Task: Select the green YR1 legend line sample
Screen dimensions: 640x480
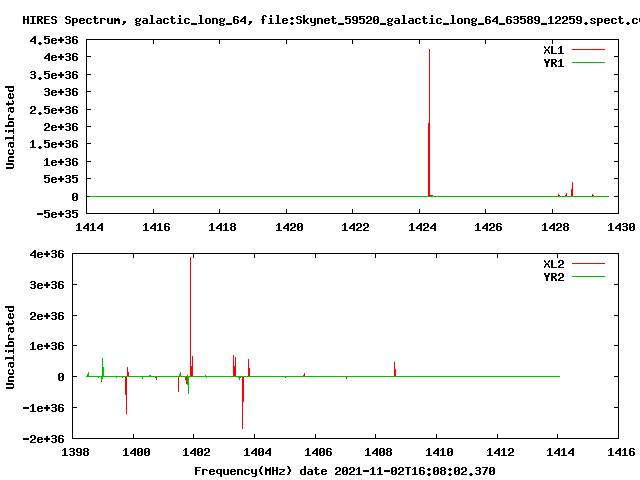Action: click(588, 62)
